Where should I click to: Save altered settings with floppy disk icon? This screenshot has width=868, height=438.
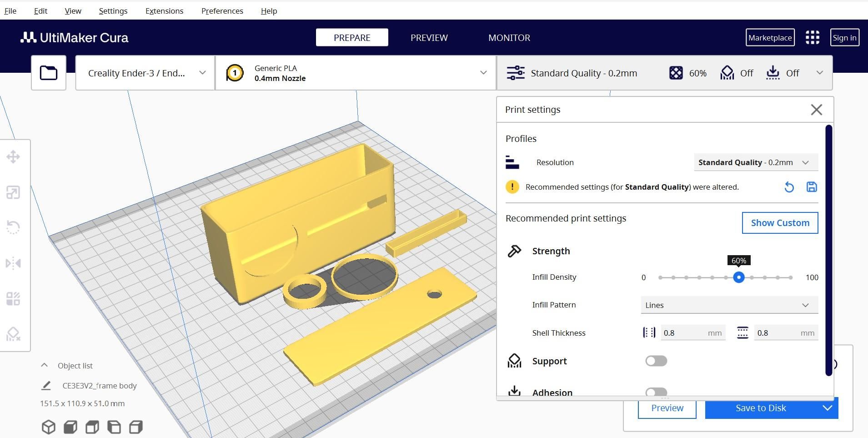812,187
